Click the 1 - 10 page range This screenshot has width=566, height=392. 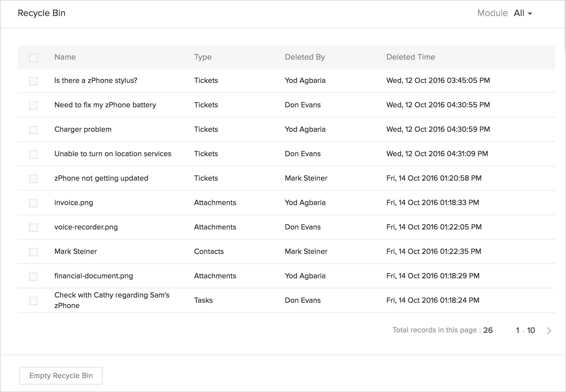tap(526, 330)
